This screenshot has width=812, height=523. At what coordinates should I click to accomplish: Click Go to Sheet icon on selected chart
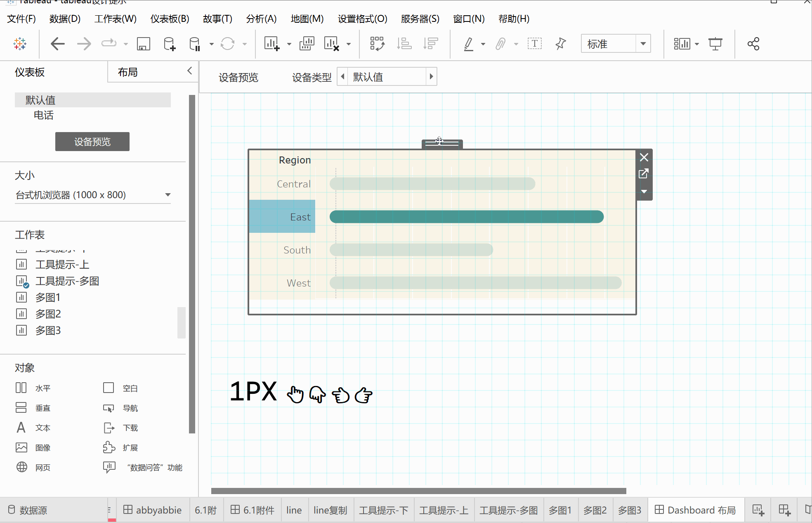[x=644, y=174]
